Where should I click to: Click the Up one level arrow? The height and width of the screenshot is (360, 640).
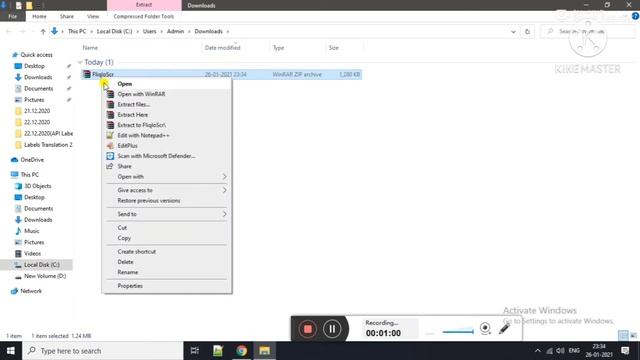click(x=43, y=31)
